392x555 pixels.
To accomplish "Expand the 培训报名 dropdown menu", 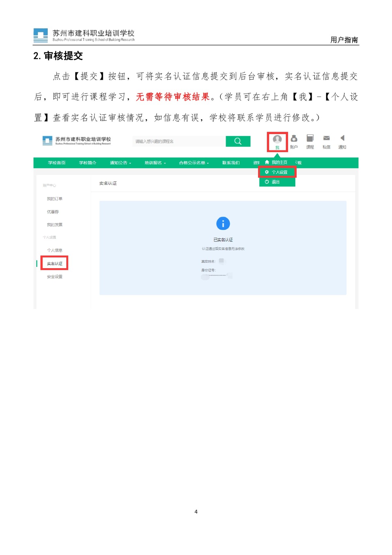I will [x=155, y=163].
